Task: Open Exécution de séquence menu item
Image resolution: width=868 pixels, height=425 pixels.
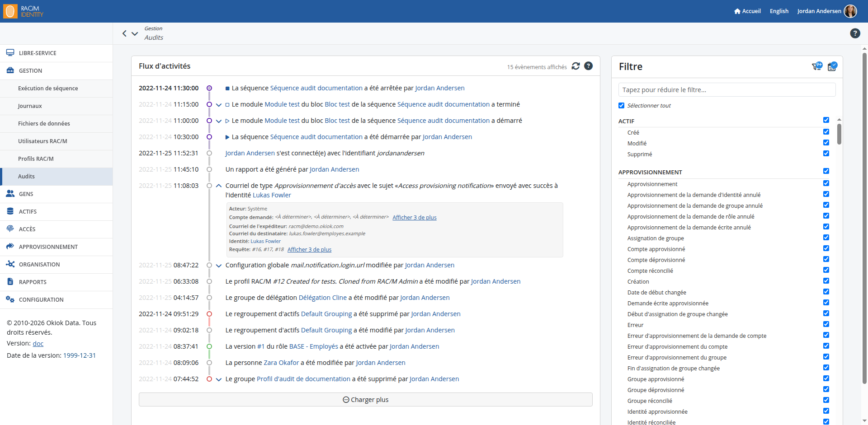Action: click(57, 89)
